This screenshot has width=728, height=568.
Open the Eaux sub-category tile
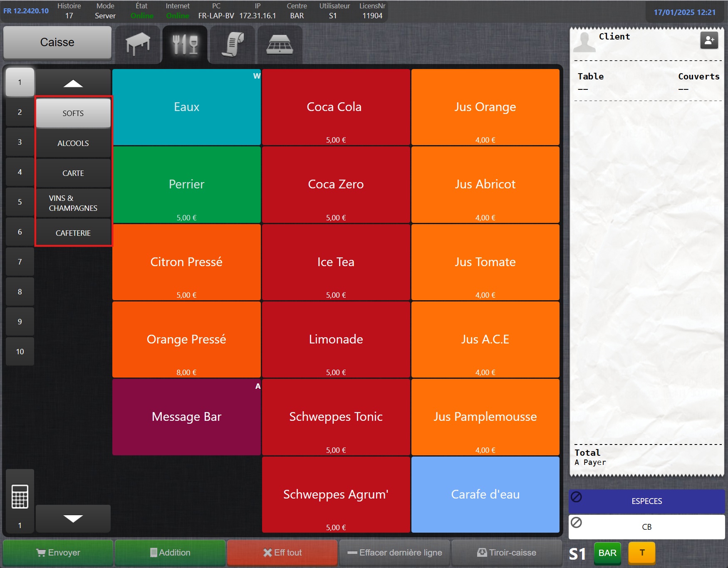pos(186,107)
